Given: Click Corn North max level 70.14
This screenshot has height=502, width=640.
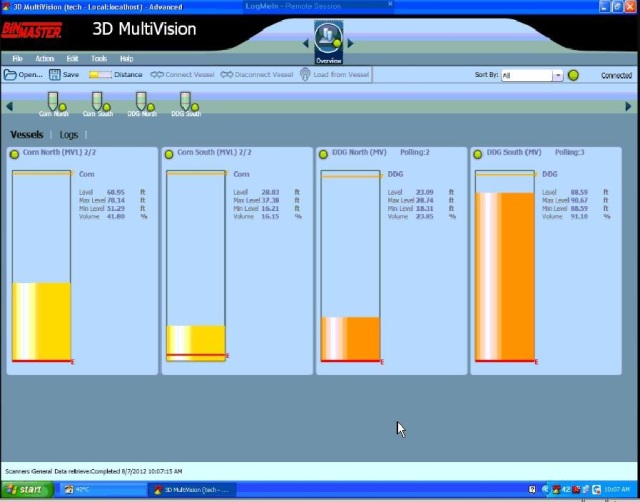Looking at the screenshot, I should click(x=116, y=200).
